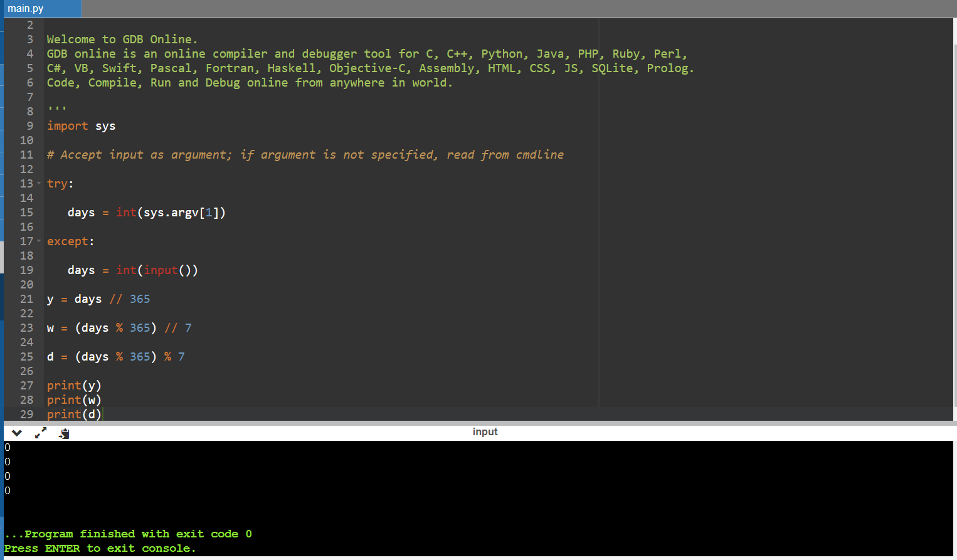Screen dimensions: 957x560
Task: Click line number 21 in the gutter
Action: [x=26, y=299]
